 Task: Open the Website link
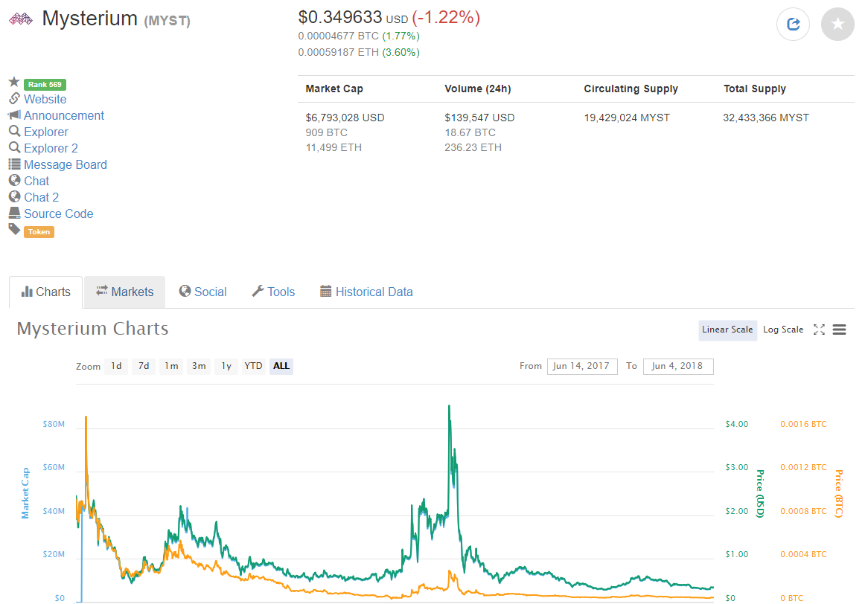coord(45,99)
